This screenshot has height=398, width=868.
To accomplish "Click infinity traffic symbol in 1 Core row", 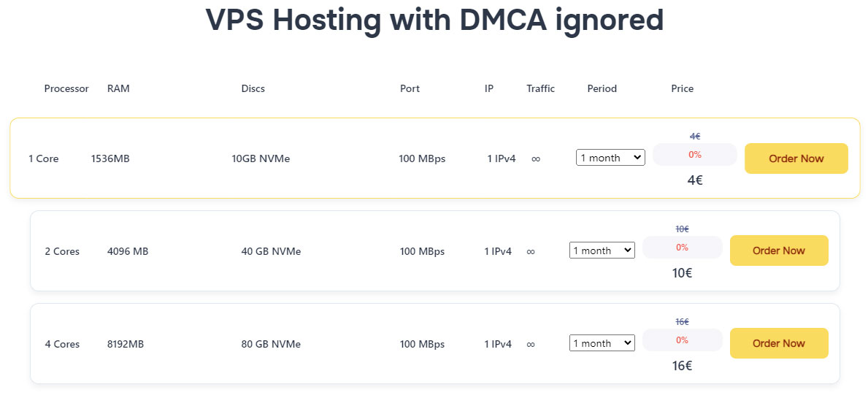I will point(536,159).
